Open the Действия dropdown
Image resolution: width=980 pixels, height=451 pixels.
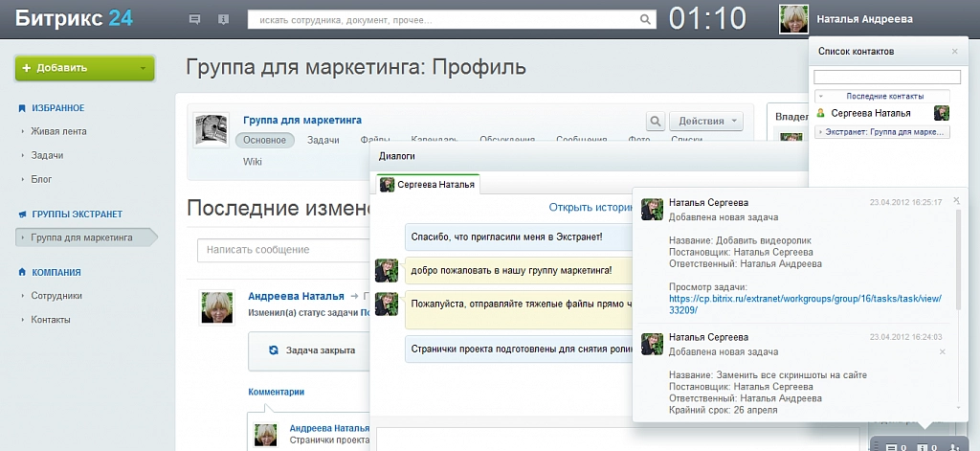(x=706, y=121)
